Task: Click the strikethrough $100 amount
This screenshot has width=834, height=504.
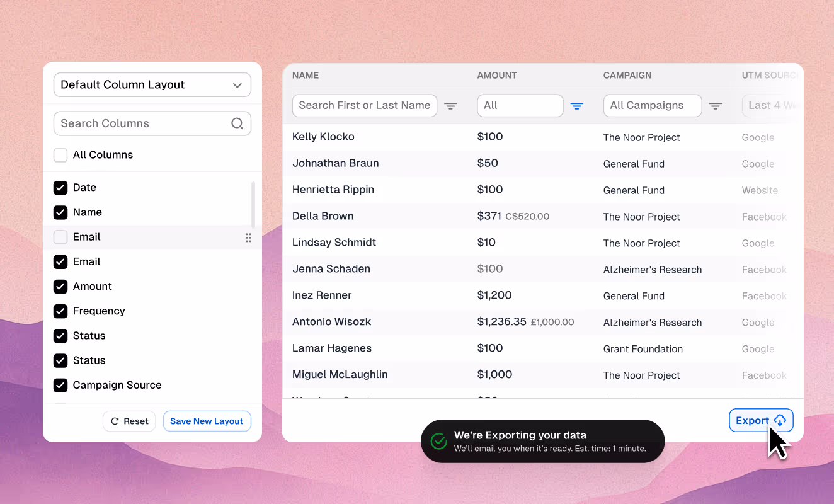Action: [490, 269]
